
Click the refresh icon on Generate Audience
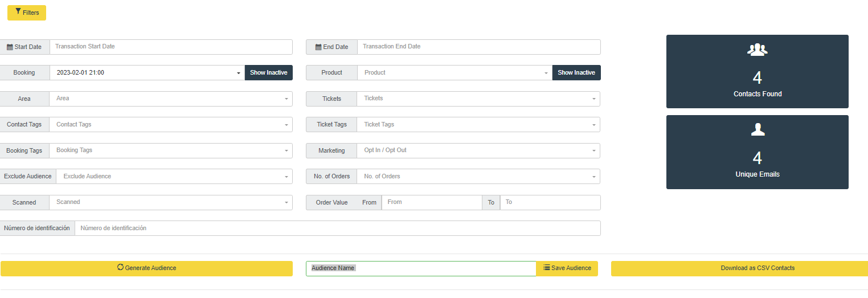tap(120, 267)
